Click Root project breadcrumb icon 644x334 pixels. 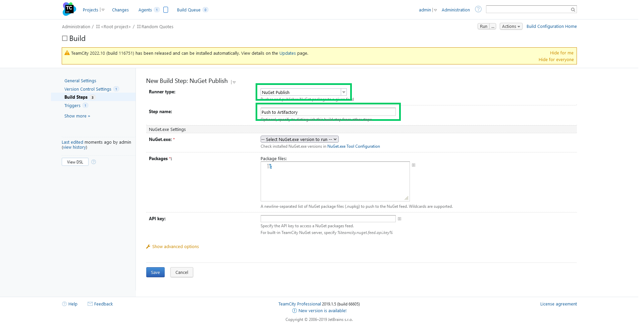[x=98, y=27]
